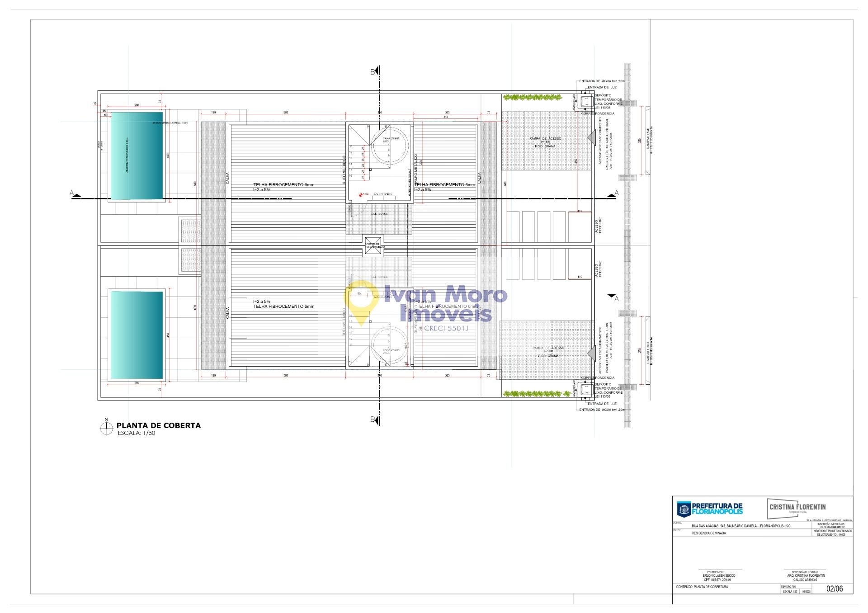Click the upper unit's circular water tank
The height and width of the screenshot is (613, 868).
390,146
